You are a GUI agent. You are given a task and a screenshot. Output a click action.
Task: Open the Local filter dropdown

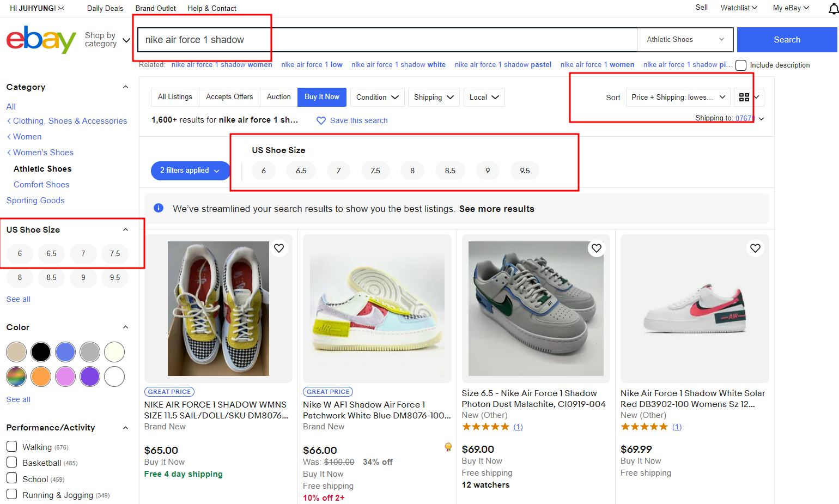click(x=484, y=97)
